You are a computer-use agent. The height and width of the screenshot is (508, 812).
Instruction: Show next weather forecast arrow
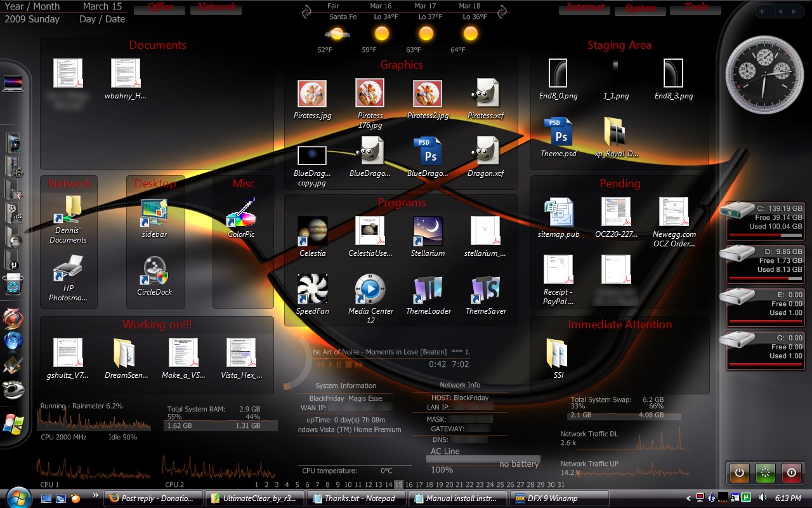click(502, 11)
